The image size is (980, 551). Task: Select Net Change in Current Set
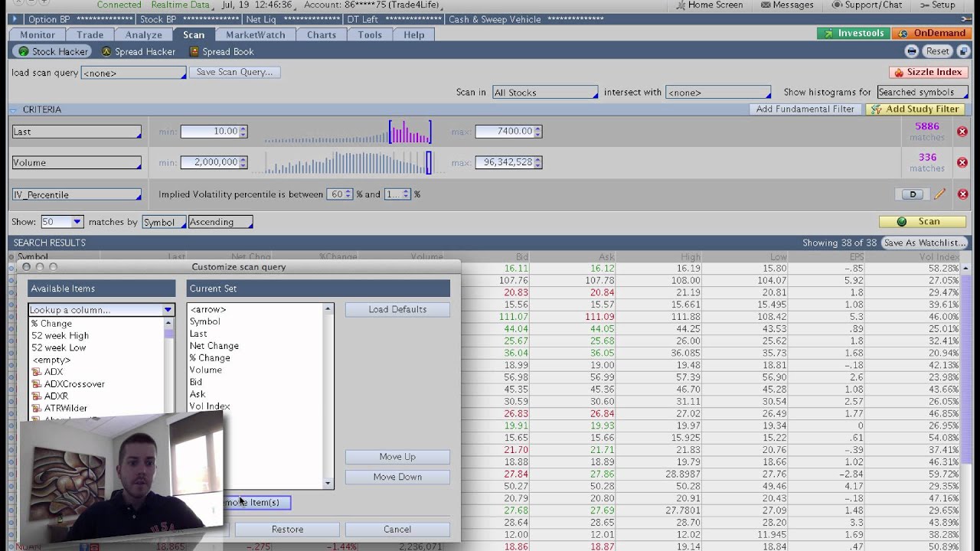pos(214,346)
